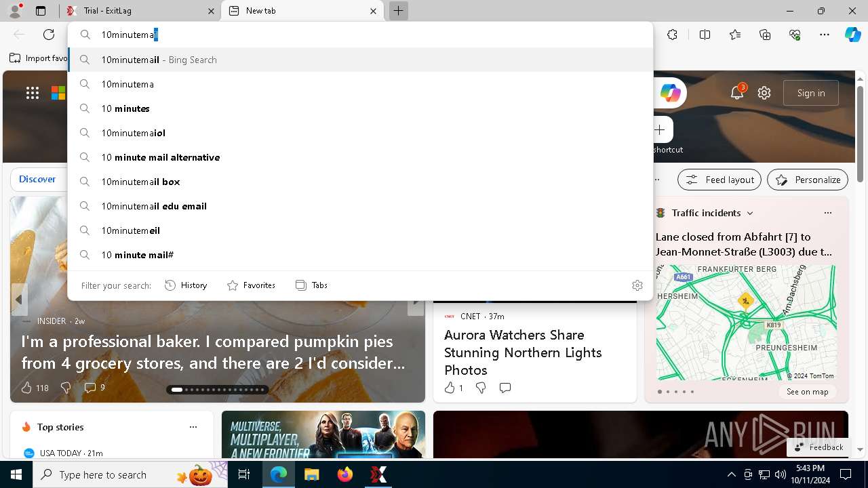The image size is (868, 488).
Task: Open new tab page settings gear
Action: [x=764, y=93]
